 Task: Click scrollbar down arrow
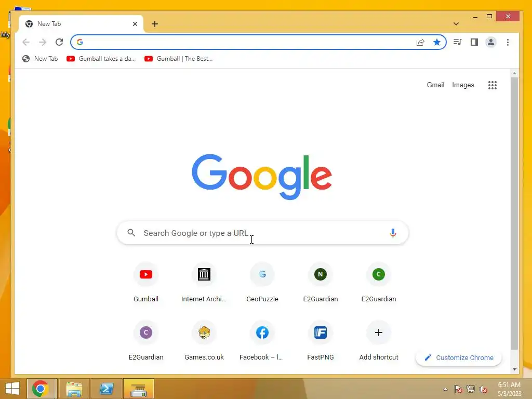pos(514,369)
